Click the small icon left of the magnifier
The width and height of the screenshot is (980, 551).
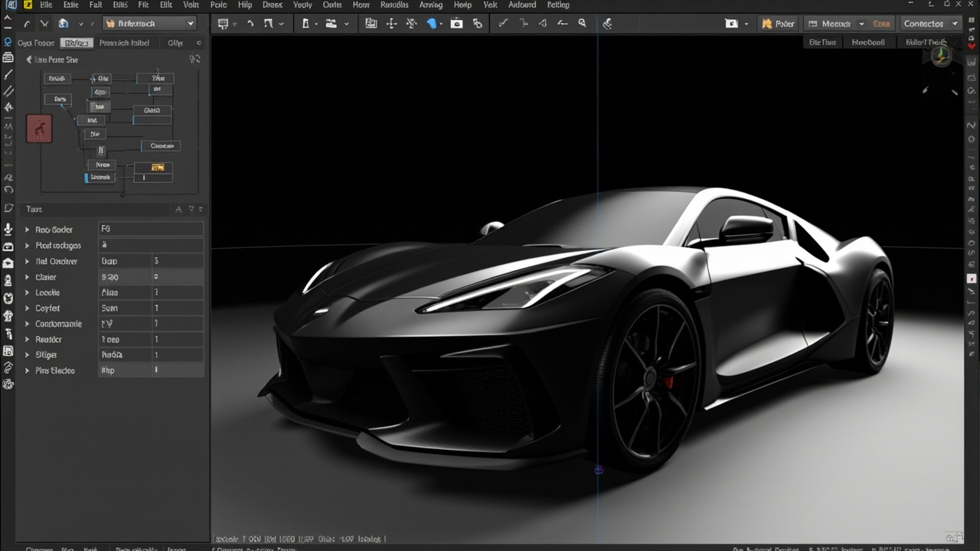[x=563, y=24]
